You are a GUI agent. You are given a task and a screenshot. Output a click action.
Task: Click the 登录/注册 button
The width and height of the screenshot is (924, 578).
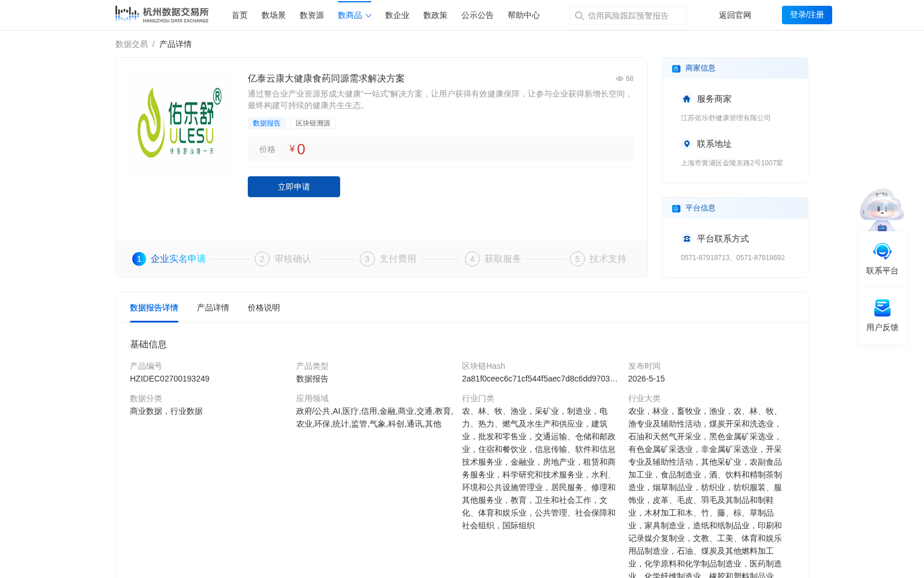point(807,15)
